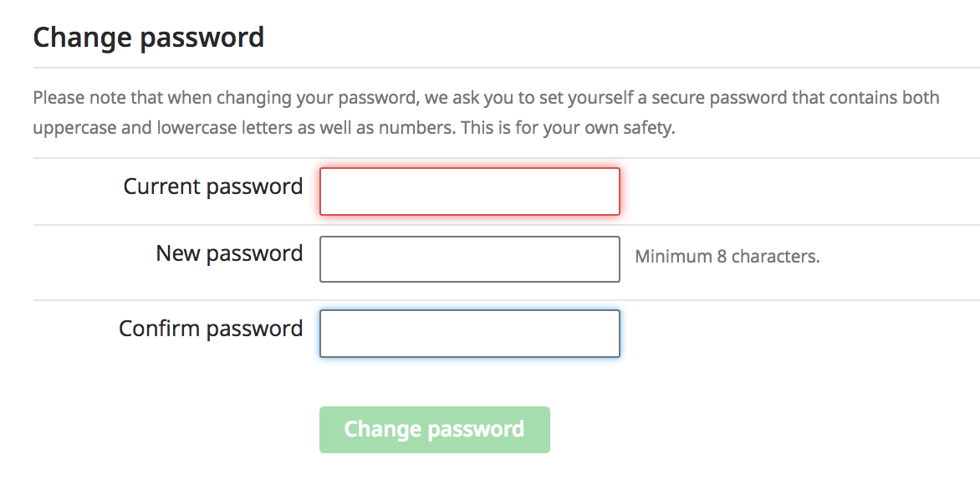Select the Confirm password input field
The image size is (980, 490).
click(x=469, y=334)
